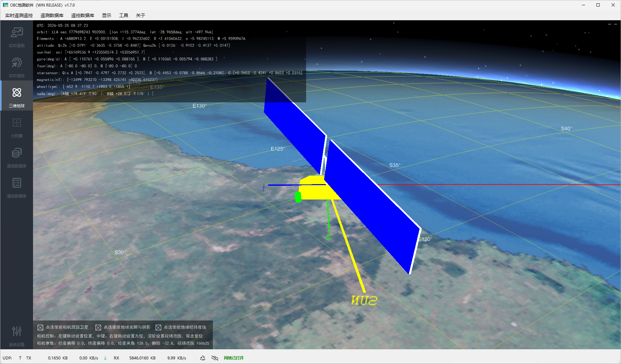
Task: Click the 网络已打开 status text
Action: pos(234,358)
